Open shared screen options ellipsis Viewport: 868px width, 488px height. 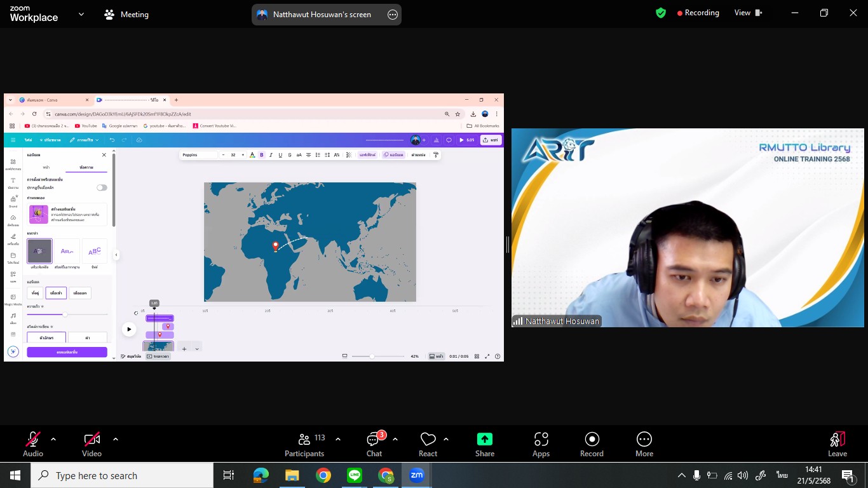coord(393,15)
